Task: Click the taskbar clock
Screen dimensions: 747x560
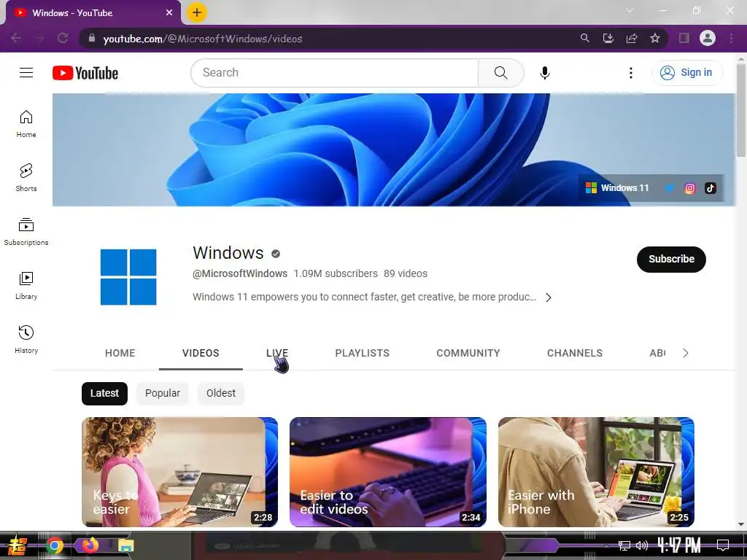Action: point(679,545)
